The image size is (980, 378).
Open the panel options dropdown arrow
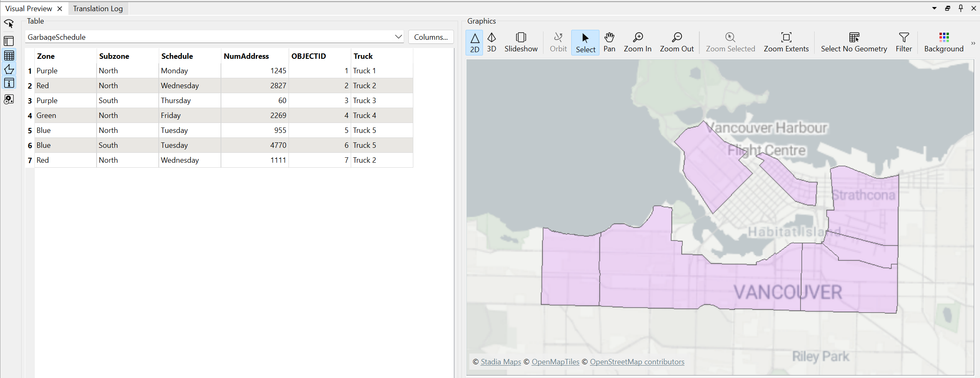point(934,8)
